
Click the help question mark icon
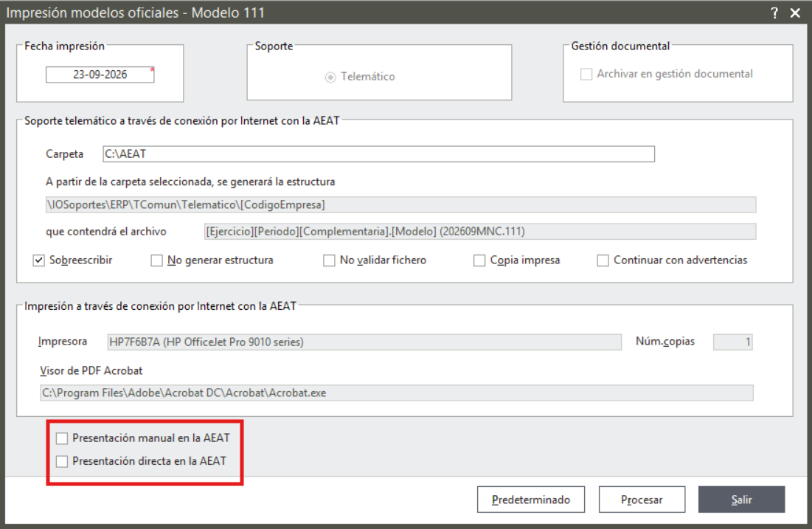pos(774,13)
